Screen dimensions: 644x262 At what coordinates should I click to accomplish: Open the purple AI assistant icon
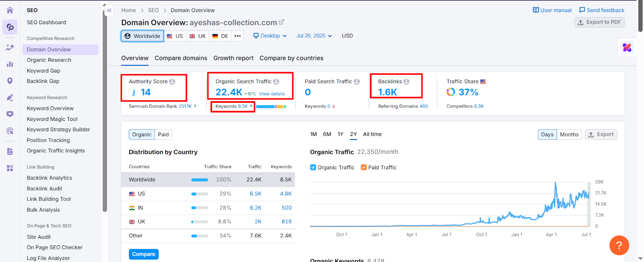(627, 48)
